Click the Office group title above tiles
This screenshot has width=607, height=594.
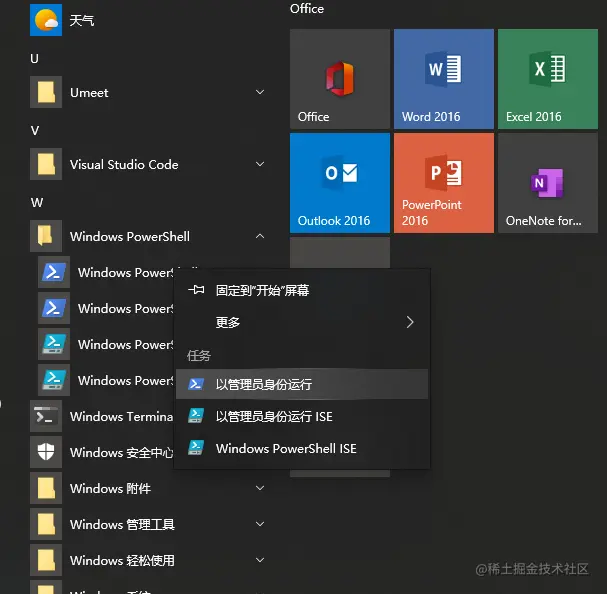[307, 9]
